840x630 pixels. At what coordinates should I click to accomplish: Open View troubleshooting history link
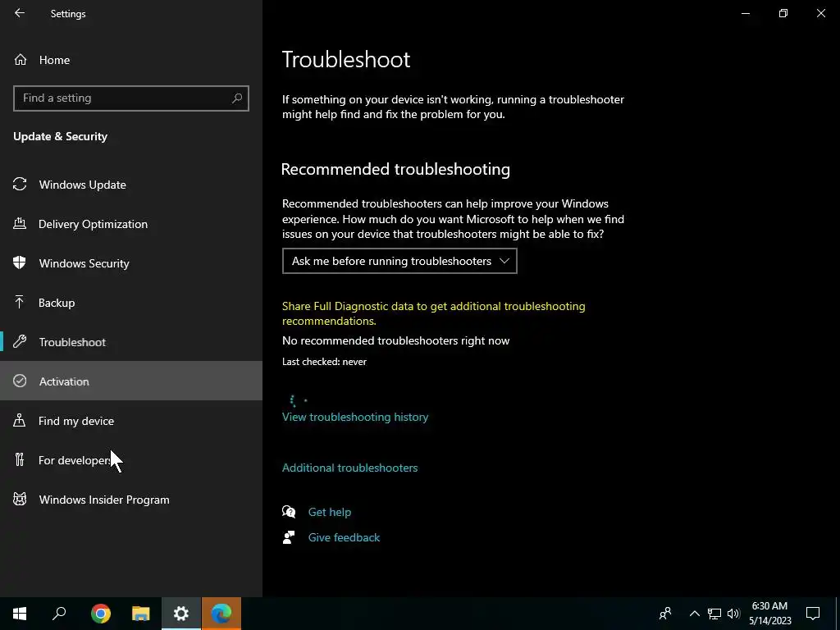coord(355,417)
